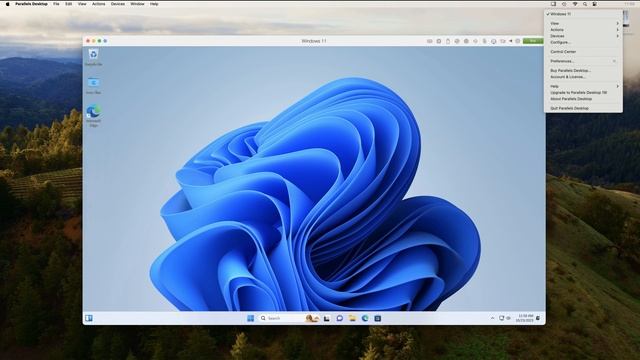The image size is (640, 360).
Task: Expand View submenu in Parallels dropdown
Action: tap(583, 23)
